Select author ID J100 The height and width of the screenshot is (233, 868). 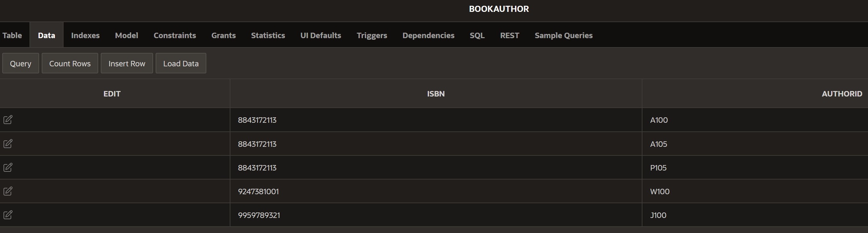tap(658, 215)
